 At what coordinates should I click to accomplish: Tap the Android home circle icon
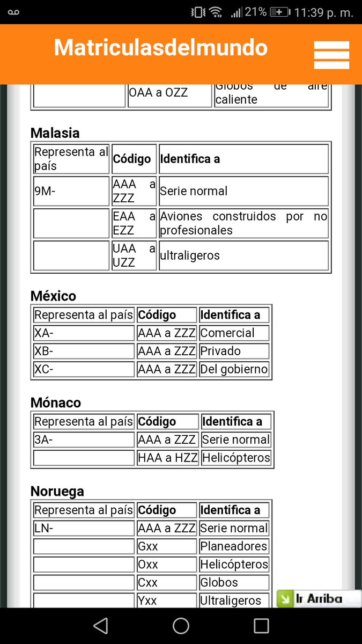[181, 626]
